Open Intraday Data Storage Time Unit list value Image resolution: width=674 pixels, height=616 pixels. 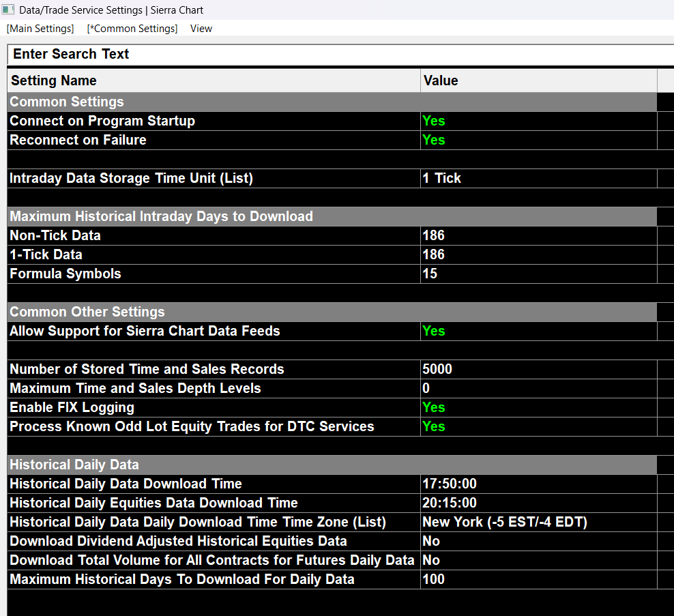[x=539, y=179]
